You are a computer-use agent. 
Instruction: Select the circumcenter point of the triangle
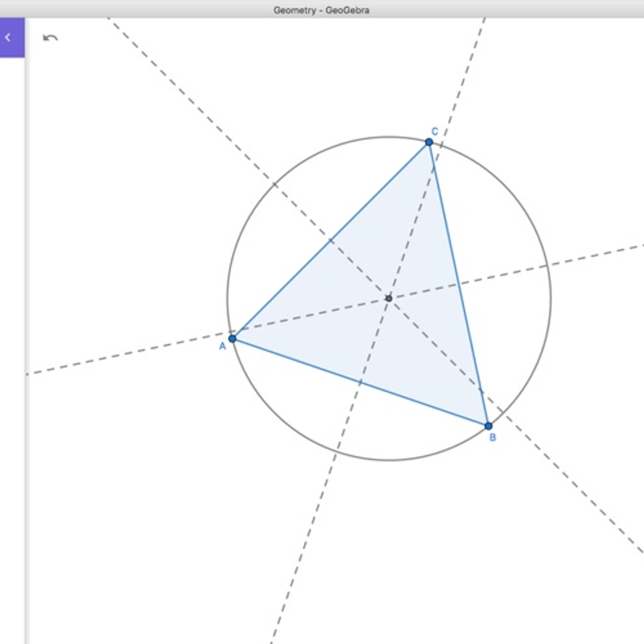pos(389,298)
